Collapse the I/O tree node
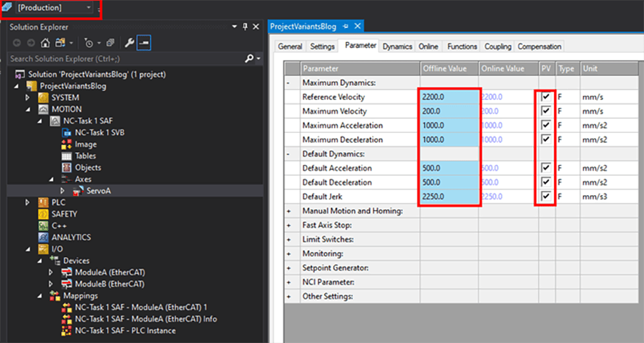Viewport: 644px width, 343px height. click(x=28, y=249)
